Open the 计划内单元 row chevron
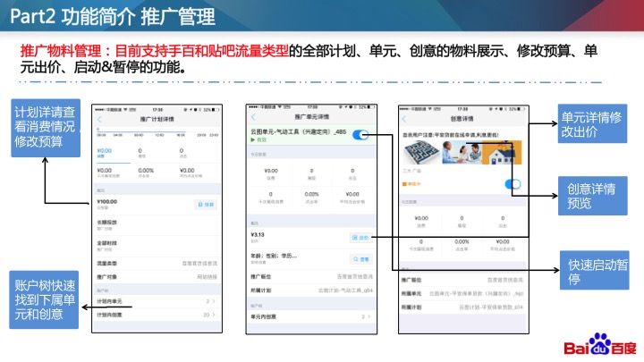Screen dimensions: 644x362 [x=213, y=301]
